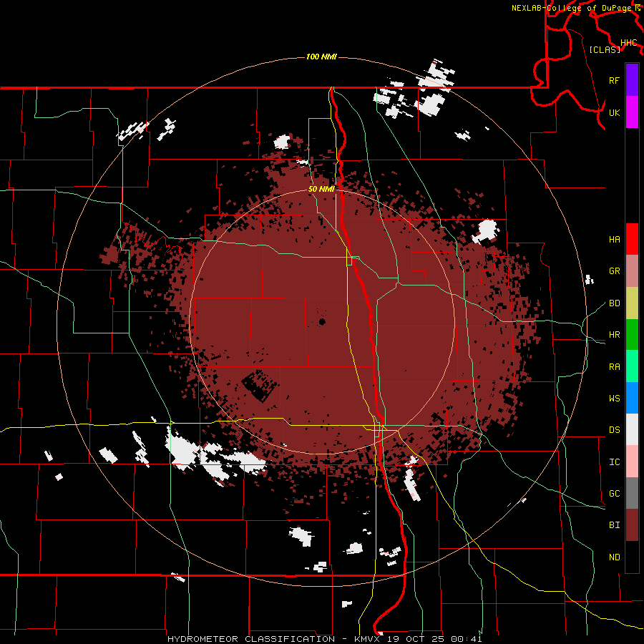
Task: Click the 'NEXLAB-College of DuPage' credit text
Action: pyautogui.click(x=573, y=8)
